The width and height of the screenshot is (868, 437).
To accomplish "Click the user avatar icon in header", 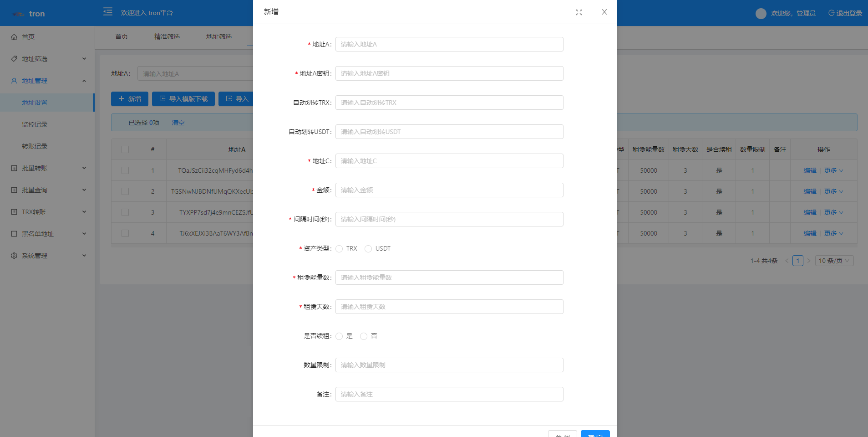I will (x=761, y=14).
